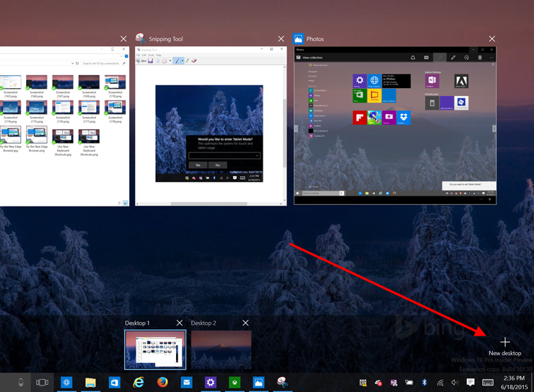Open Action Center notification icon

(x=470, y=382)
